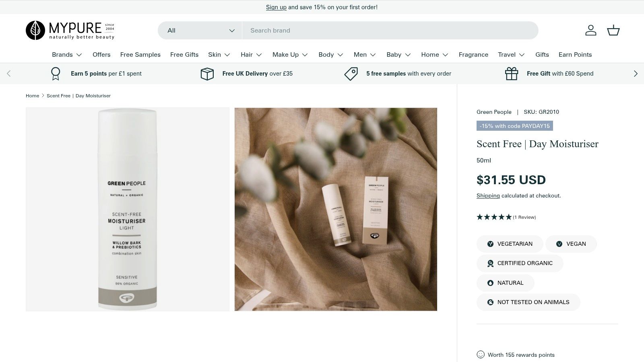Click 5 free samples with every order
This screenshot has width=644, height=362.
click(409, 74)
